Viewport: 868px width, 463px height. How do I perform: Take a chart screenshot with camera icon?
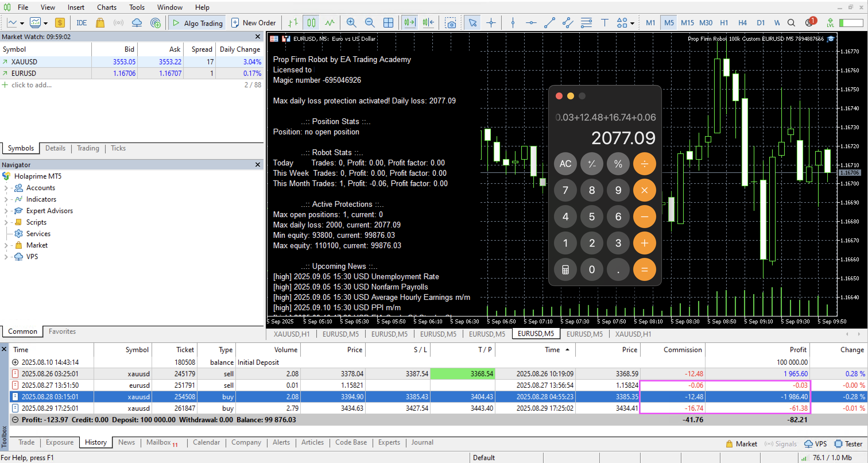(450, 23)
